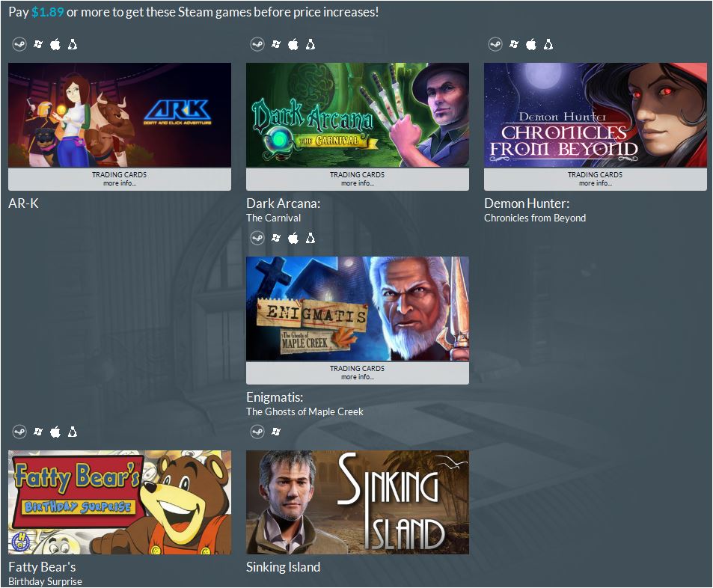Image resolution: width=713 pixels, height=588 pixels.
Task: Click the Linux icon above Fatty Bear's
Action: coord(73,432)
